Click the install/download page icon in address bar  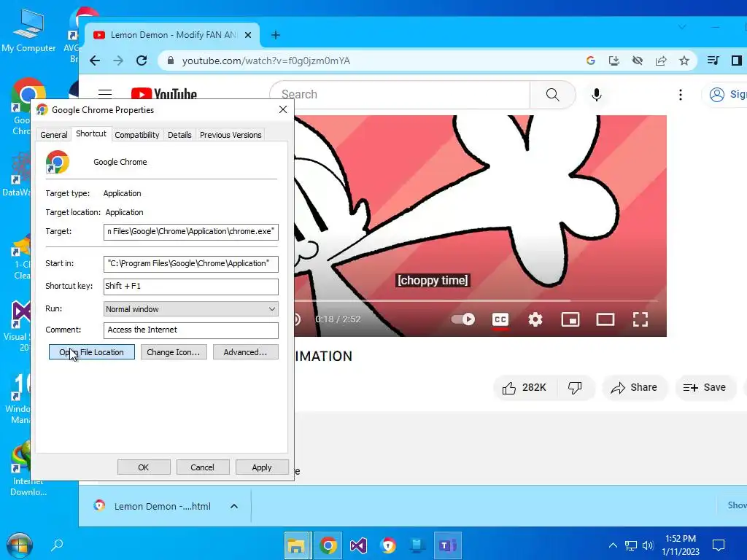click(x=614, y=61)
